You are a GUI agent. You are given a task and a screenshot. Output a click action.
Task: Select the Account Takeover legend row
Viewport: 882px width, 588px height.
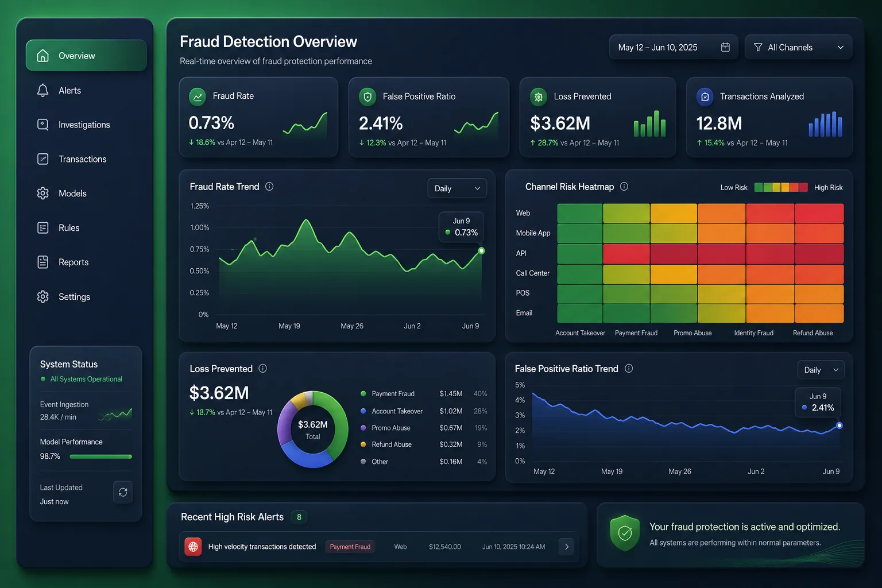pyautogui.click(x=424, y=411)
